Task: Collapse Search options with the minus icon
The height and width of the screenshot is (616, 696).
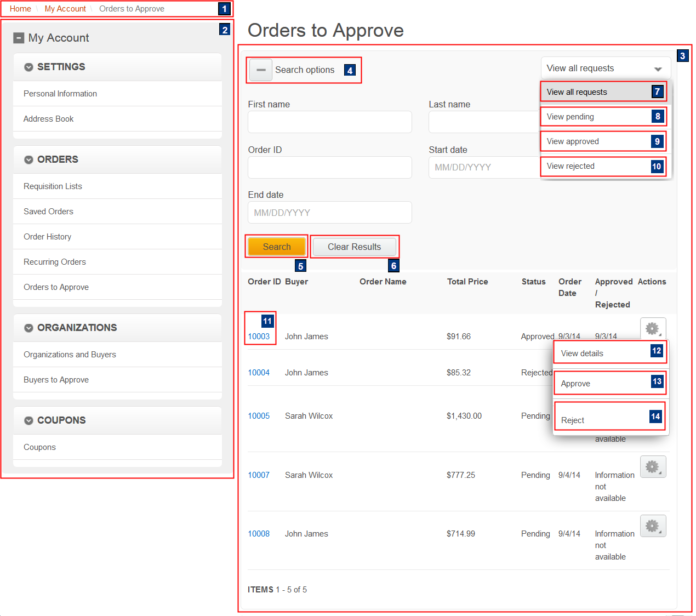Action: (260, 70)
